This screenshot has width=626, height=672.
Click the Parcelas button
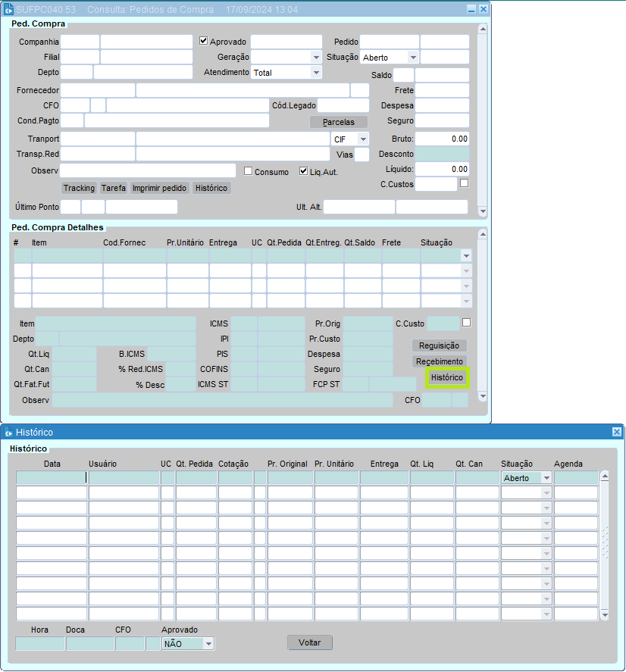[338, 122]
